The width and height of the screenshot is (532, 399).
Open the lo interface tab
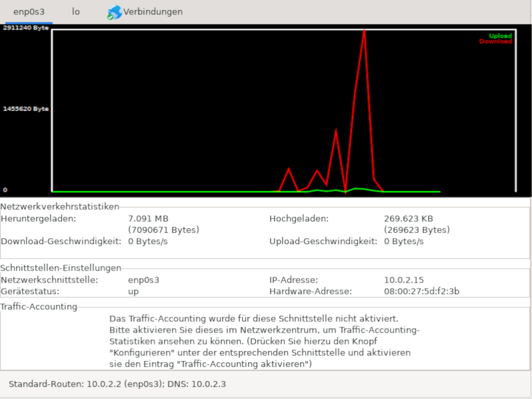click(76, 12)
